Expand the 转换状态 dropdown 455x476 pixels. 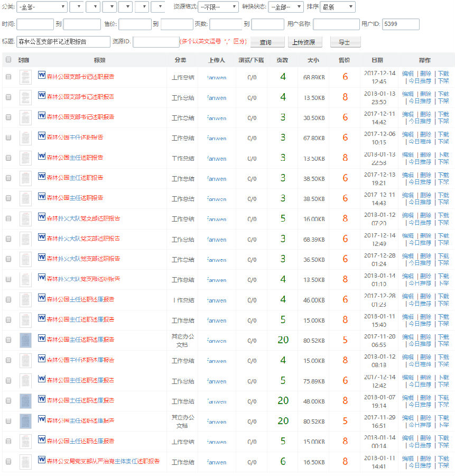click(x=285, y=7)
